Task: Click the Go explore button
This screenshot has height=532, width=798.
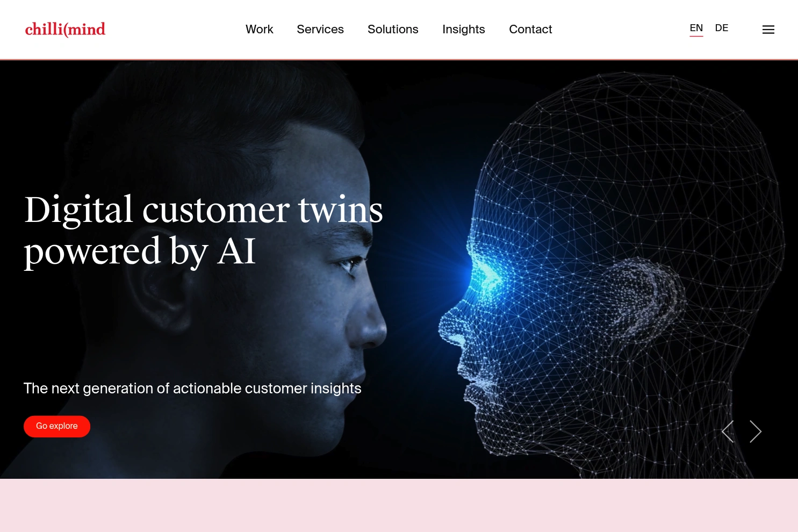Action: (57, 426)
